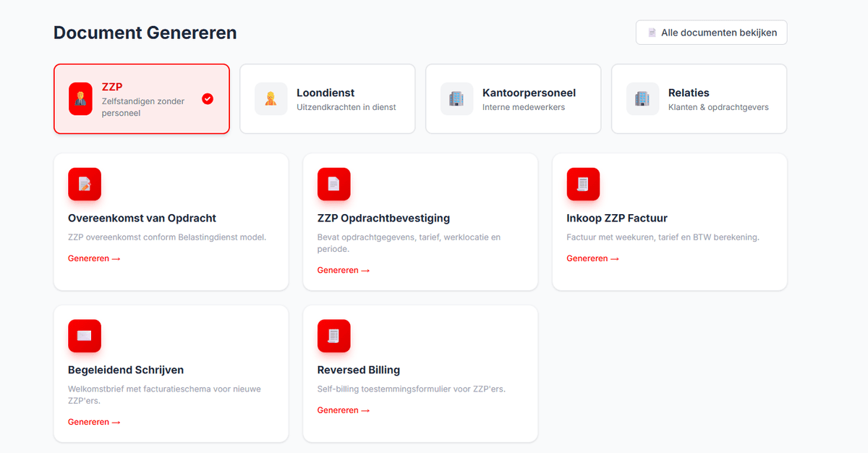Image resolution: width=868 pixels, height=453 pixels.
Task: Click Genereren under Begeleidend Schrijven
Action: click(x=94, y=422)
